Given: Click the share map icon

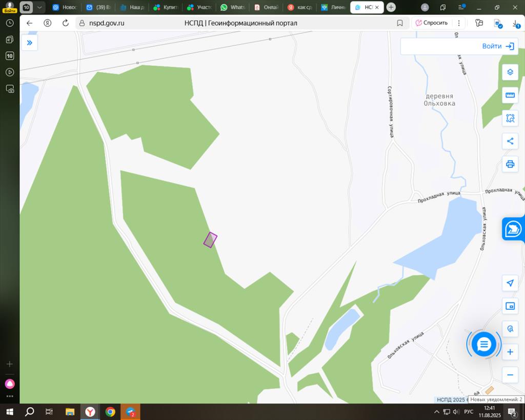Looking at the screenshot, I should [x=510, y=141].
